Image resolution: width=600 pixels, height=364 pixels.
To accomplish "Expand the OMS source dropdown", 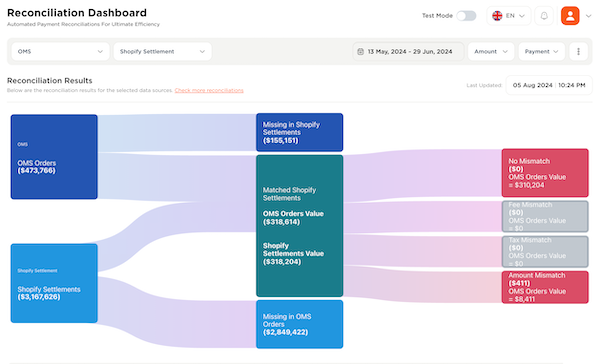I will pos(60,51).
